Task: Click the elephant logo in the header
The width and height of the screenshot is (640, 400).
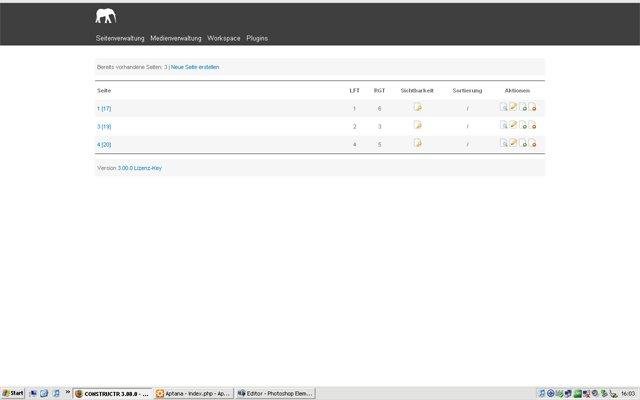Action: pyautogui.click(x=106, y=16)
